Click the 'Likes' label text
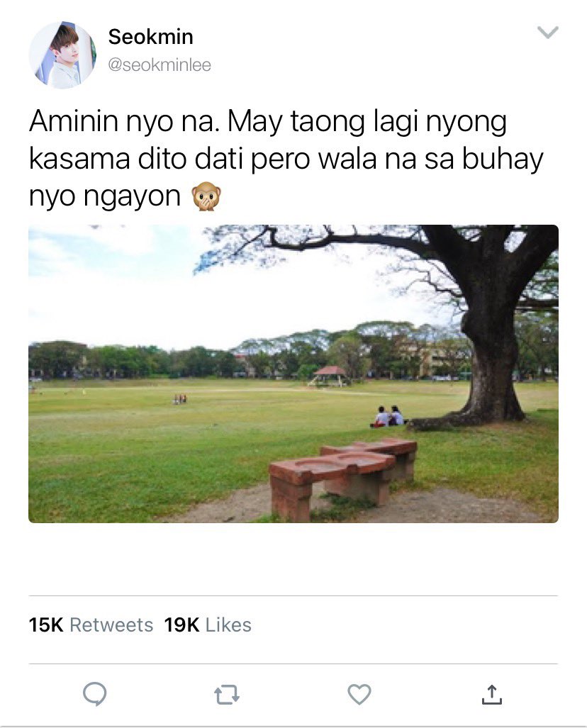Image resolution: width=587 pixels, height=728 pixels. [228, 625]
